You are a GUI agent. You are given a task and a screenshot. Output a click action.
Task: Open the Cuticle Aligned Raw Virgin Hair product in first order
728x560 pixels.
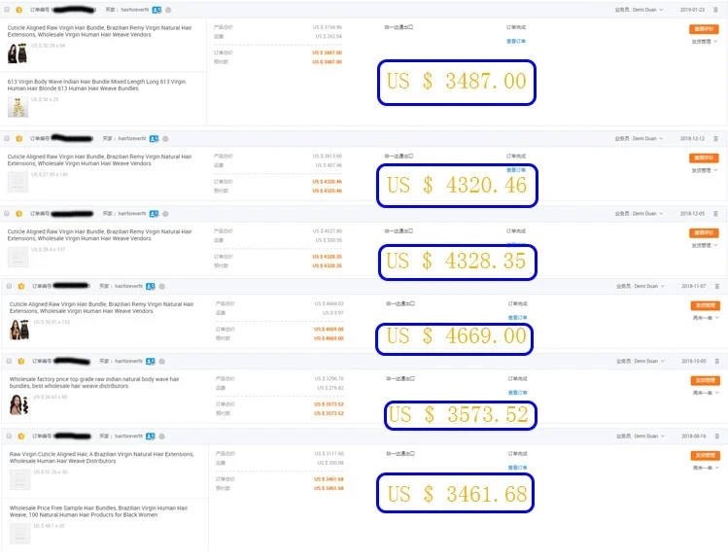99,31
